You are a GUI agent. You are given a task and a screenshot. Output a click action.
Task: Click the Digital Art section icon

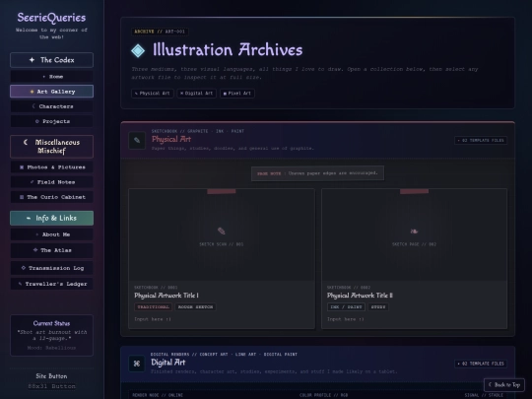pyautogui.click(x=137, y=364)
